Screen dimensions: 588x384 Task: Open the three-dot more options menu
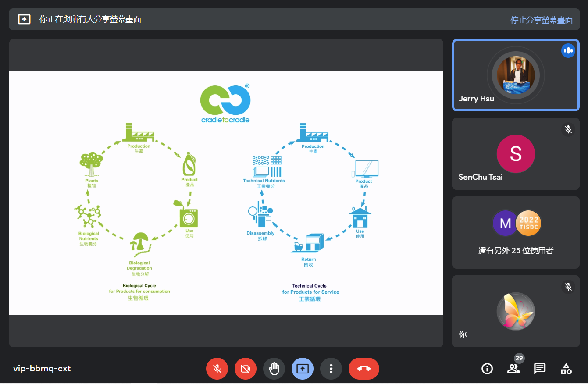(x=331, y=369)
